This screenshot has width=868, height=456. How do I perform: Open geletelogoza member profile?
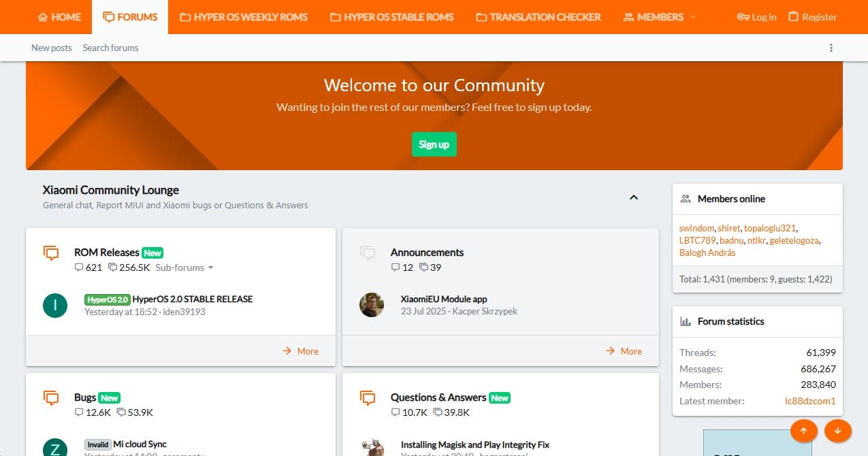click(x=794, y=240)
